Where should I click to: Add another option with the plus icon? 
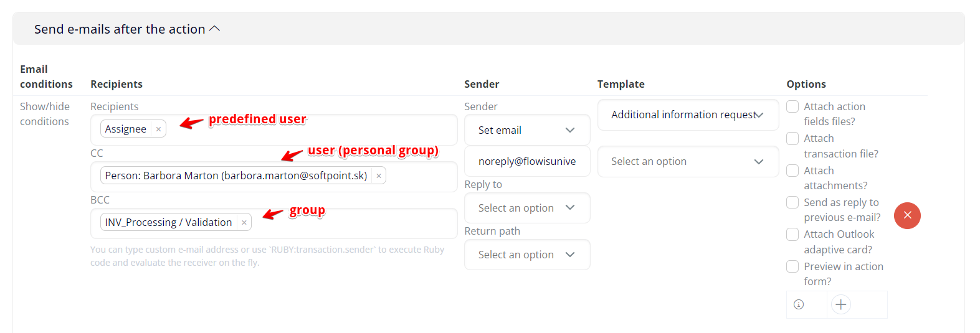(840, 304)
